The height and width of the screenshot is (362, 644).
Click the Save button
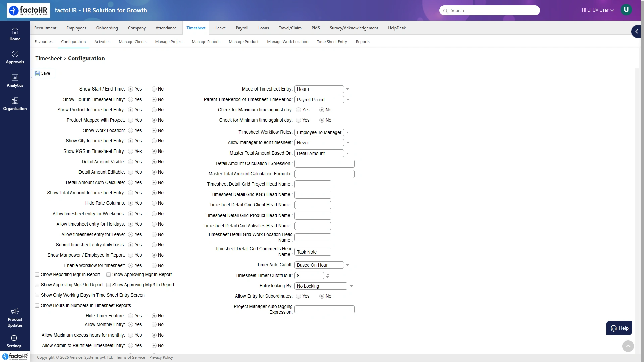coord(43,73)
